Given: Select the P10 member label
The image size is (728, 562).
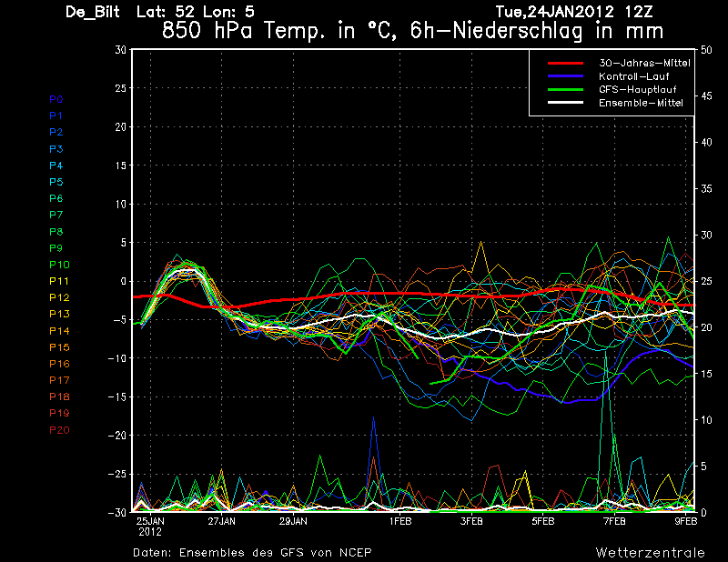Looking at the screenshot, I should tap(59, 265).
